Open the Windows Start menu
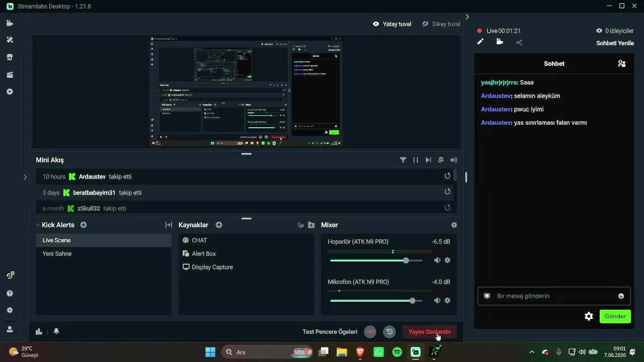This screenshot has height=362, width=644. pyautogui.click(x=210, y=352)
